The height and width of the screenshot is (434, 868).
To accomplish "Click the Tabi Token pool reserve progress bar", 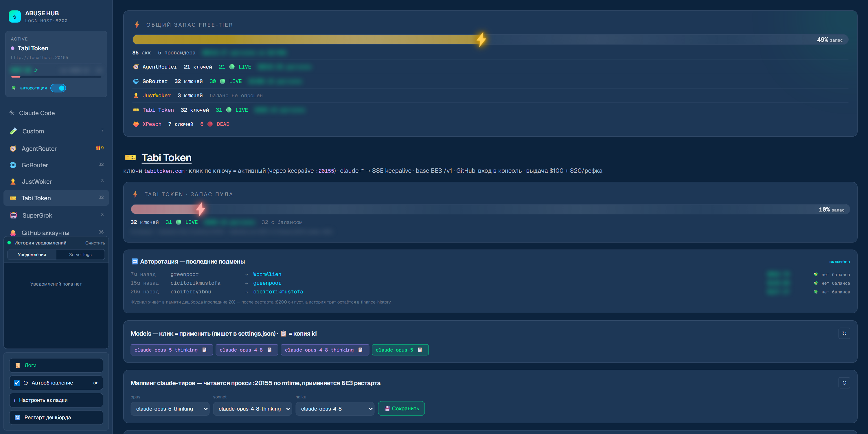I will point(490,209).
